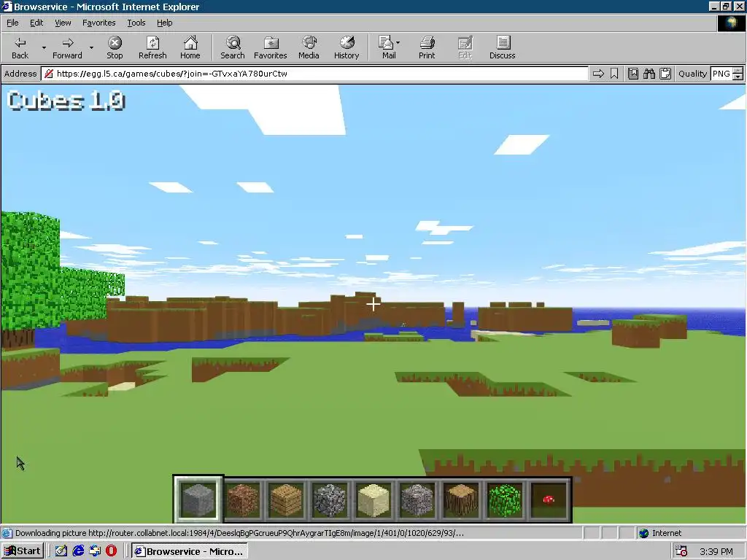This screenshot has width=747, height=560.
Task: Click the crosshair in the game view
Action: (x=373, y=304)
